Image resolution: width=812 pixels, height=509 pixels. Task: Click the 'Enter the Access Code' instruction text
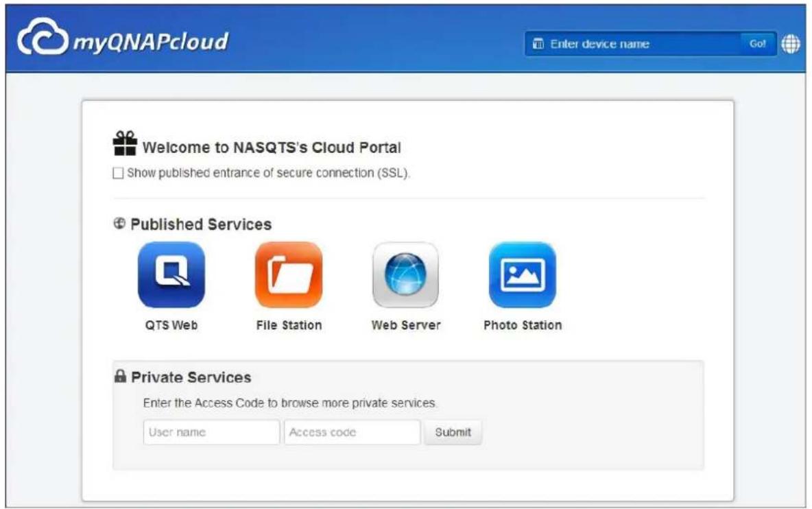click(x=290, y=403)
